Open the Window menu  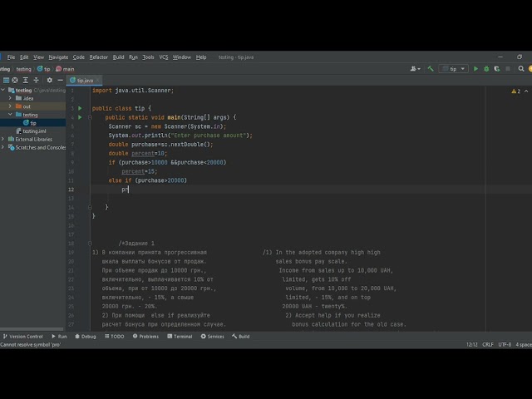(182, 57)
